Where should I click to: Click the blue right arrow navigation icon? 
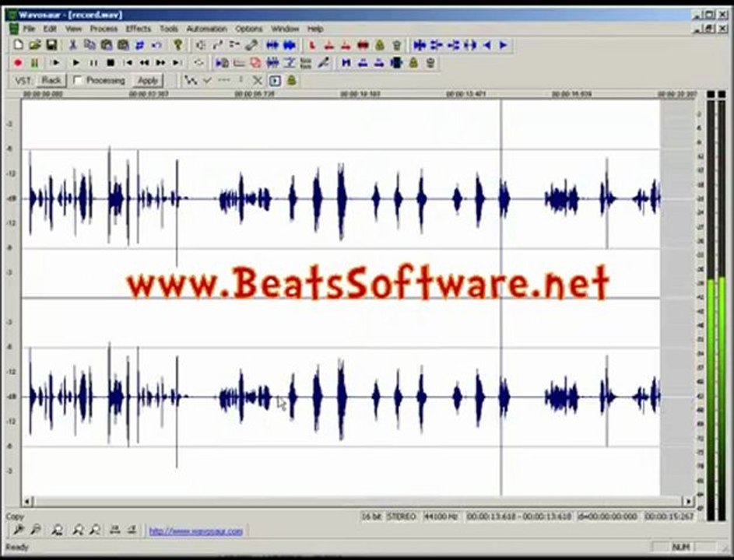(504, 45)
